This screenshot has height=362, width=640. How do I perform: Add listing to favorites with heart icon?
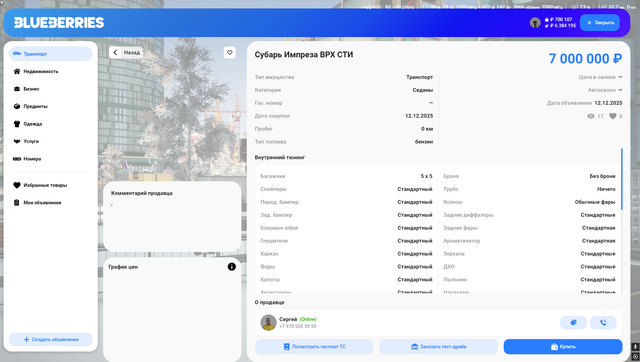230,52
